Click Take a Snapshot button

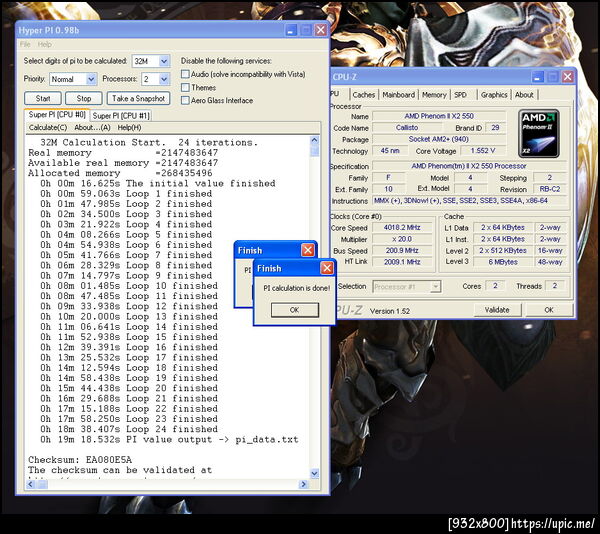tap(139, 98)
